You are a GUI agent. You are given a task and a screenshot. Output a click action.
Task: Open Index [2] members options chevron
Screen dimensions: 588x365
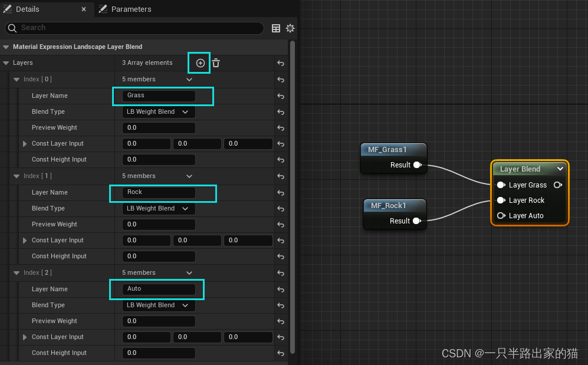(189, 273)
